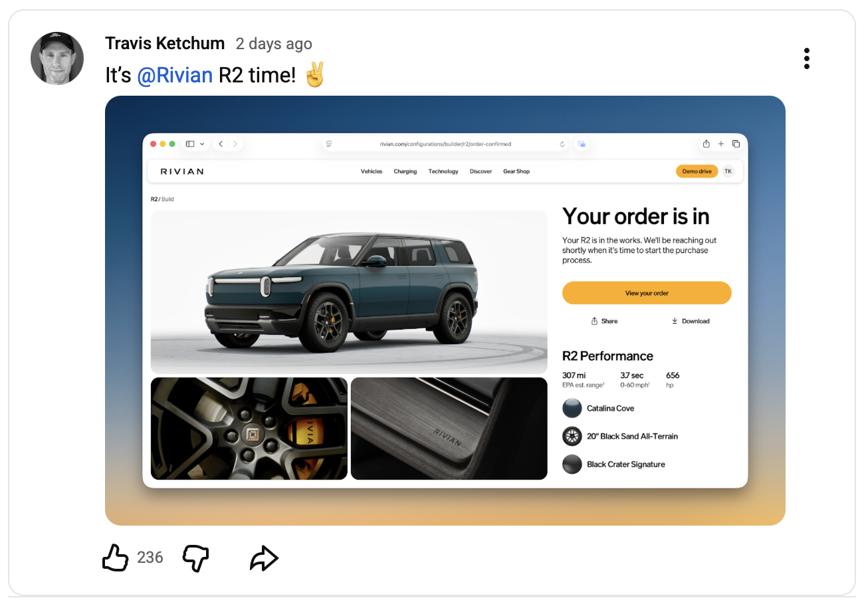This screenshot has height=606, width=868.
Task: Dislike the post with the thumbs-down icon
Action: (x=196, y=557)
